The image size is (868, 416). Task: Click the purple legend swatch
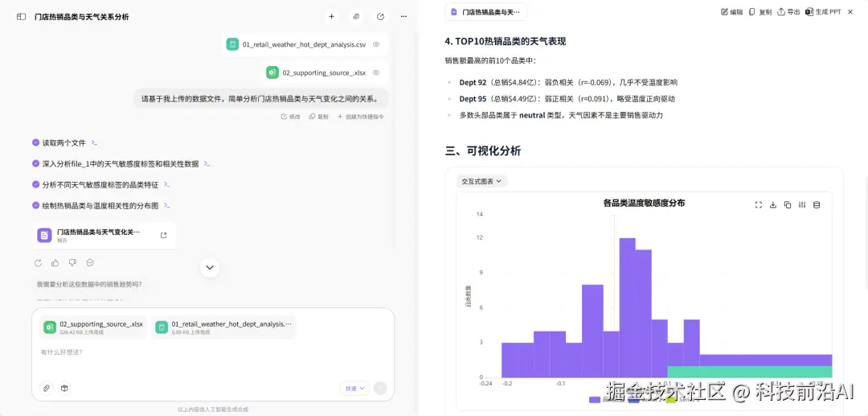click(595, 399)
